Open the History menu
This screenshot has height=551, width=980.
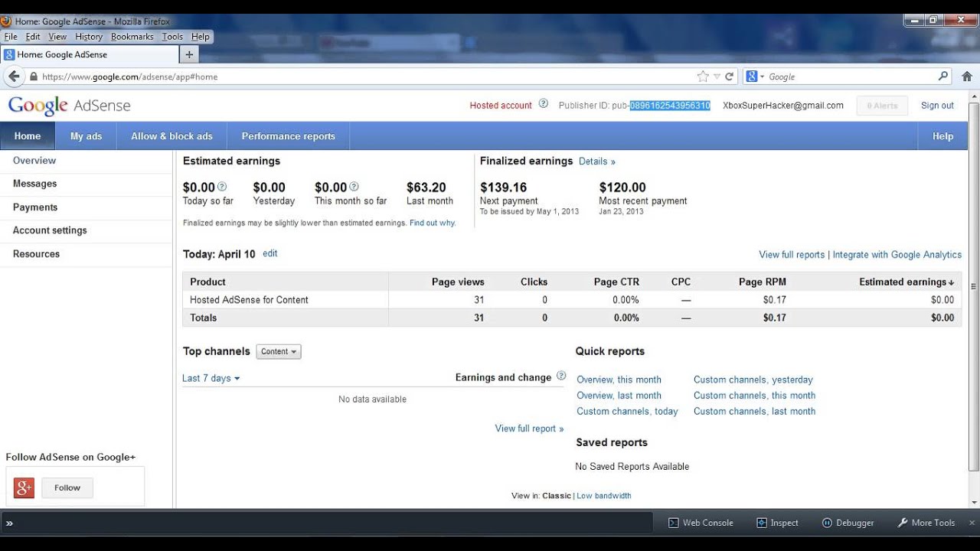(x=89, y=37)
